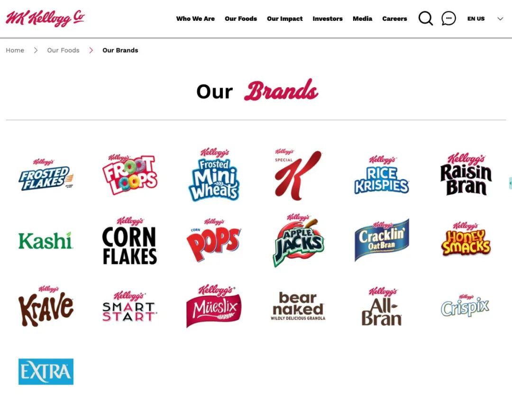The width and height of the screenshot is (512, 420).
Task: Open the Who We Are menu
Action: pyautogui.click(x=195, y=18)
